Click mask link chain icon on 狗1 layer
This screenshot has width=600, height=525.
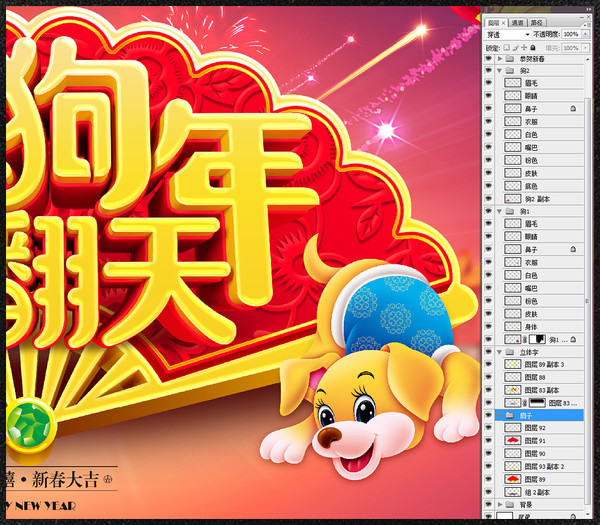point(525,339)
